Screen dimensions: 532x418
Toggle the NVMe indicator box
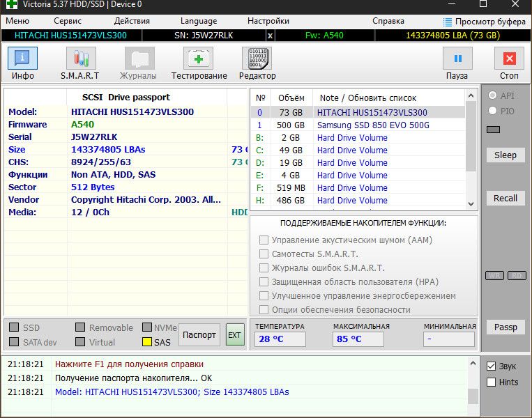pos(147,327)
